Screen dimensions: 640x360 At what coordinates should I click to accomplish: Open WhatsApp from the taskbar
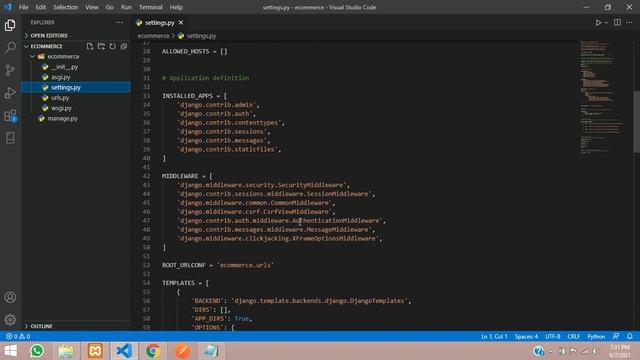point(37,351)
